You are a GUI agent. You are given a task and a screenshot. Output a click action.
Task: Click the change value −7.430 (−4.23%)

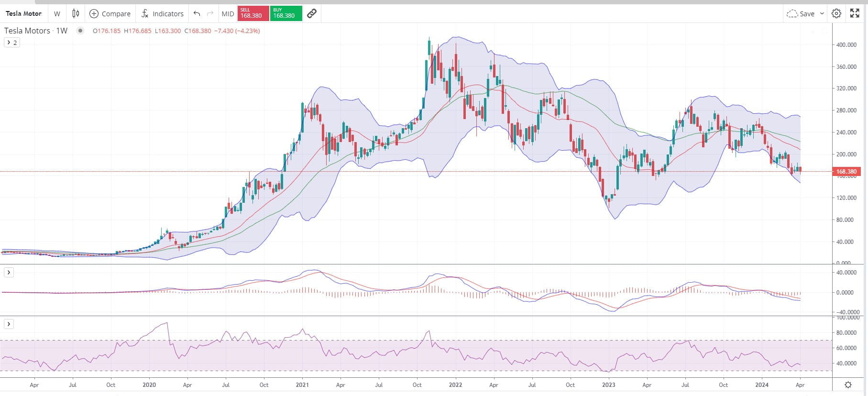237,31
